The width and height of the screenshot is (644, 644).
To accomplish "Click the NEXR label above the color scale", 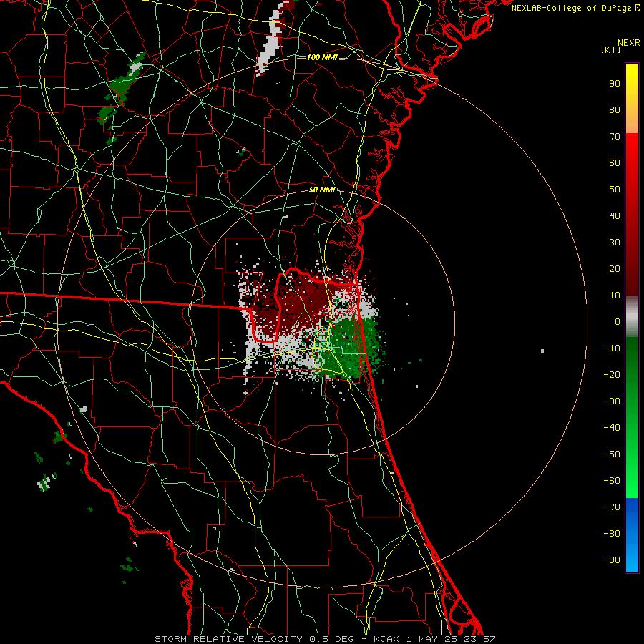I will 629,43.
